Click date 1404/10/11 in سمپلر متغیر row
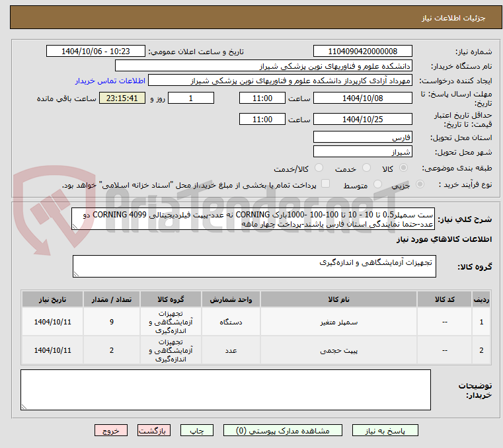 click(x=52, y=322)
